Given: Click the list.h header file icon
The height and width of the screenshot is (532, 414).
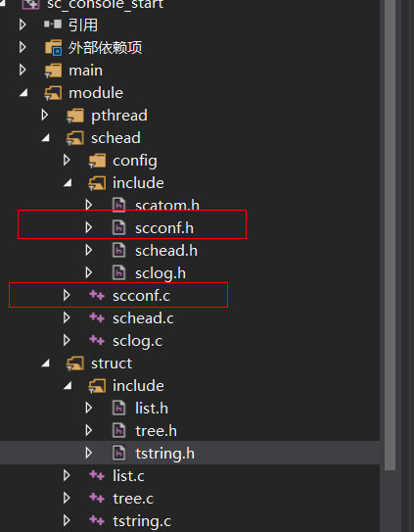Looking at the screenshot, I should point(118,408).
